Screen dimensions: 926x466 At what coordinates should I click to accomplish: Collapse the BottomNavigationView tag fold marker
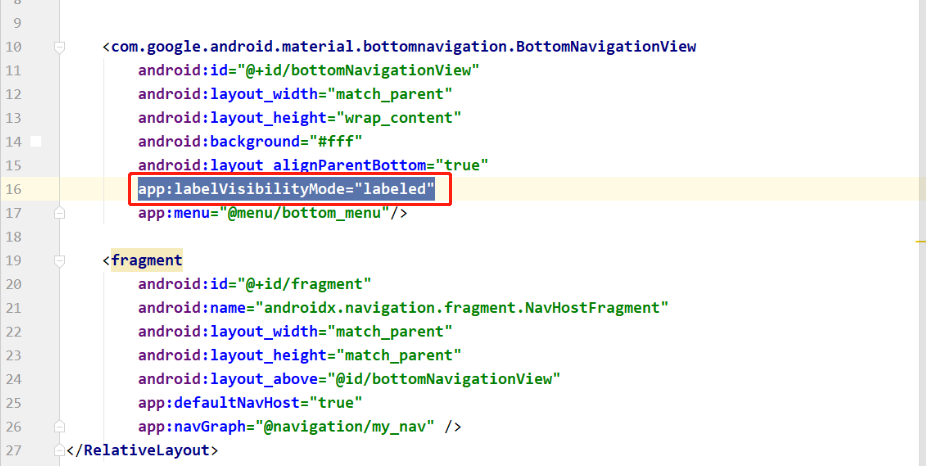pos(59,47)
